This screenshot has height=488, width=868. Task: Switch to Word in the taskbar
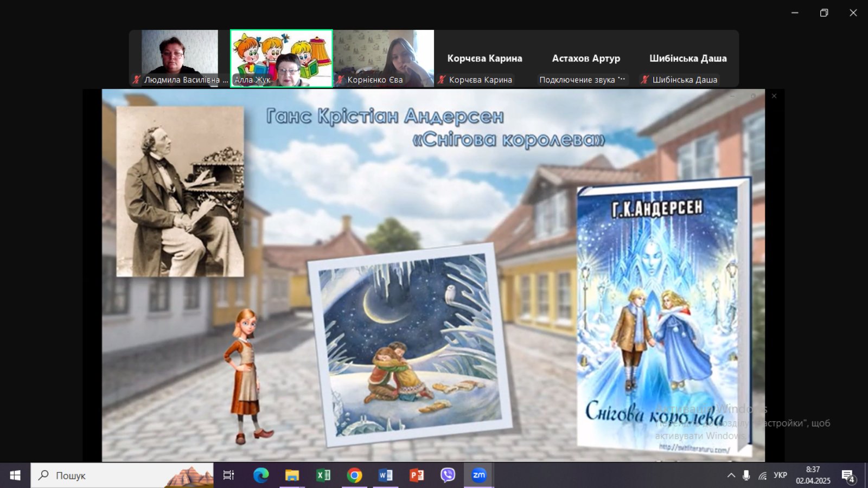coord(386,476)
